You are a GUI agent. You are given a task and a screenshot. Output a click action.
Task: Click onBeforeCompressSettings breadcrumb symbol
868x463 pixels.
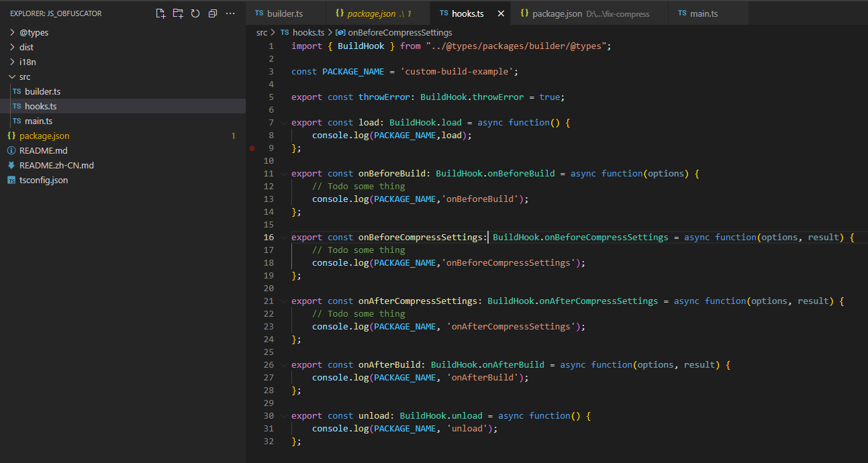click(x=399, y=32)
